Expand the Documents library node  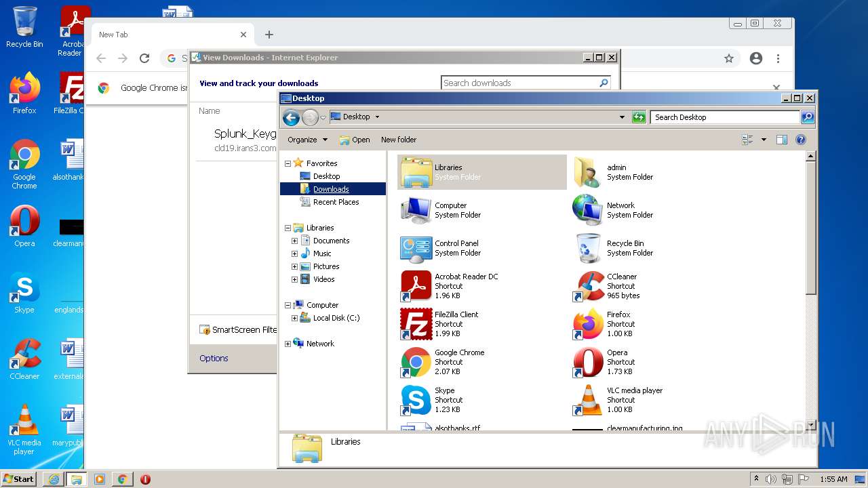(x=294, y=241)
